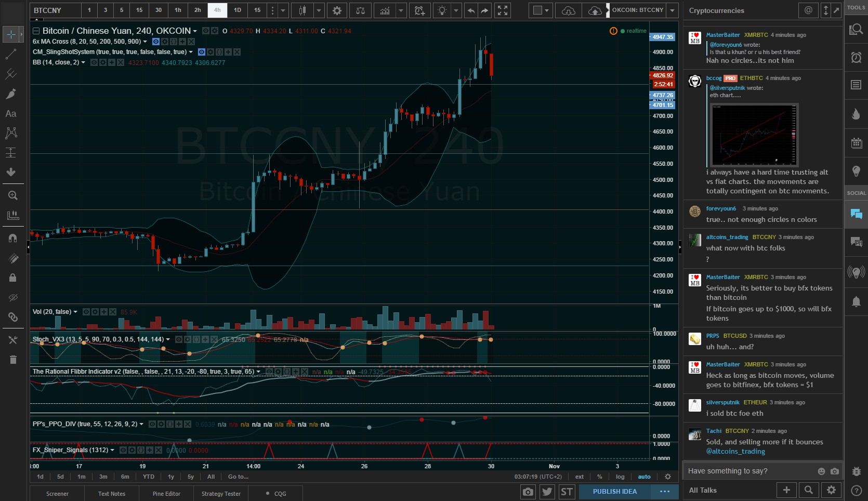Enable magnet mode in the left toolbar

tap(11, 238)
